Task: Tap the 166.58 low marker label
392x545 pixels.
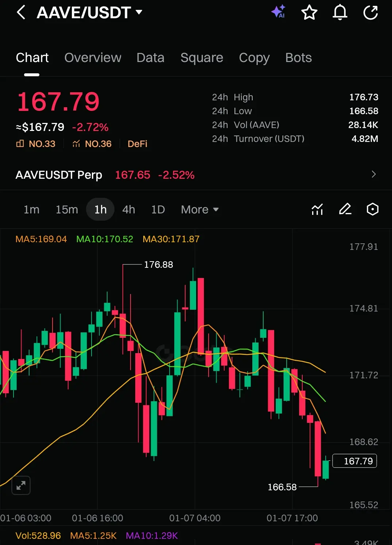Action: (x=282, y=487)
